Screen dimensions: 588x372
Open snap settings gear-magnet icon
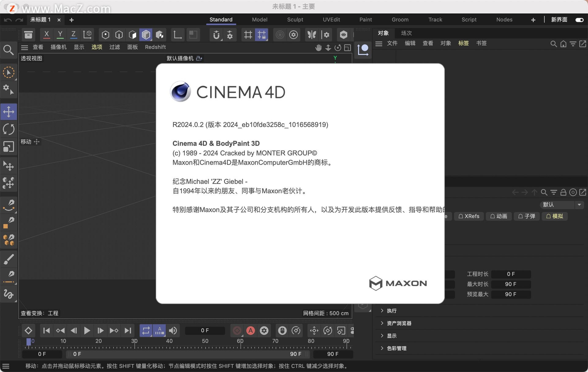click(230, 35)
